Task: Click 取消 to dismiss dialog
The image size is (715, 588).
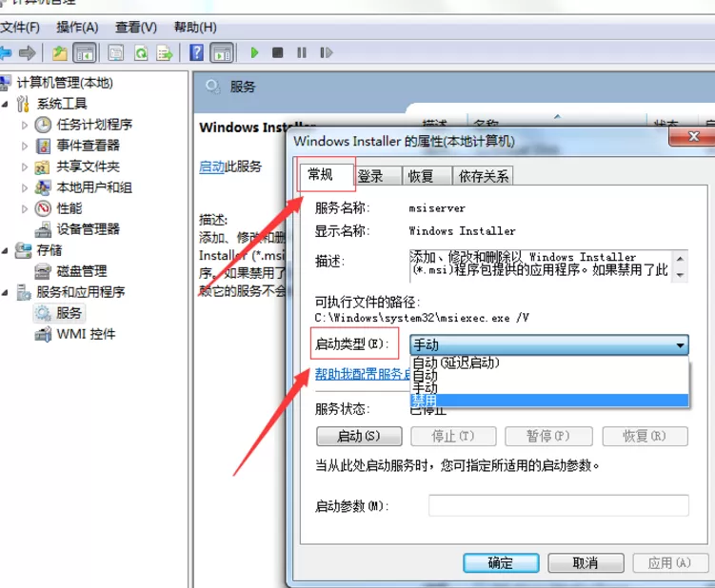Action: (586, 563)
